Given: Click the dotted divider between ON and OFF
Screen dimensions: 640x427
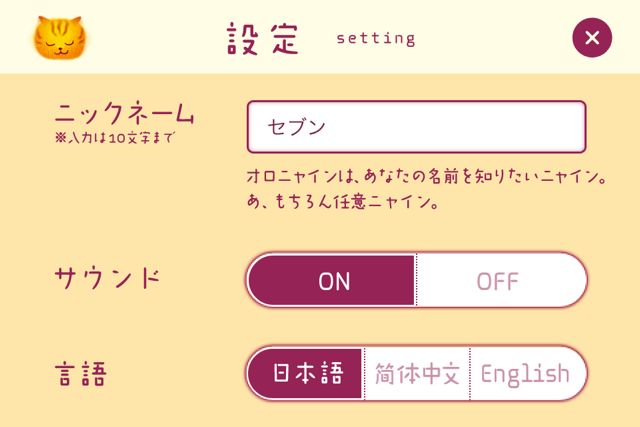Looking at the screenshot, I should [416, 280].
